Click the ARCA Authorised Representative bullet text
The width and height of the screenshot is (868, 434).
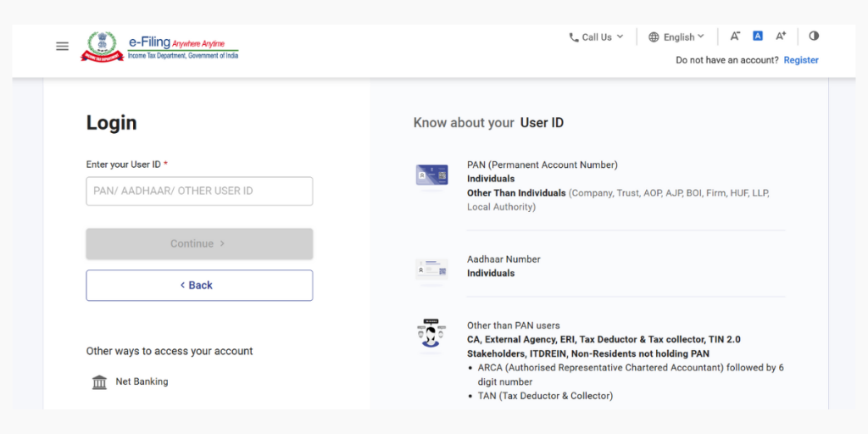coord(631,375)
